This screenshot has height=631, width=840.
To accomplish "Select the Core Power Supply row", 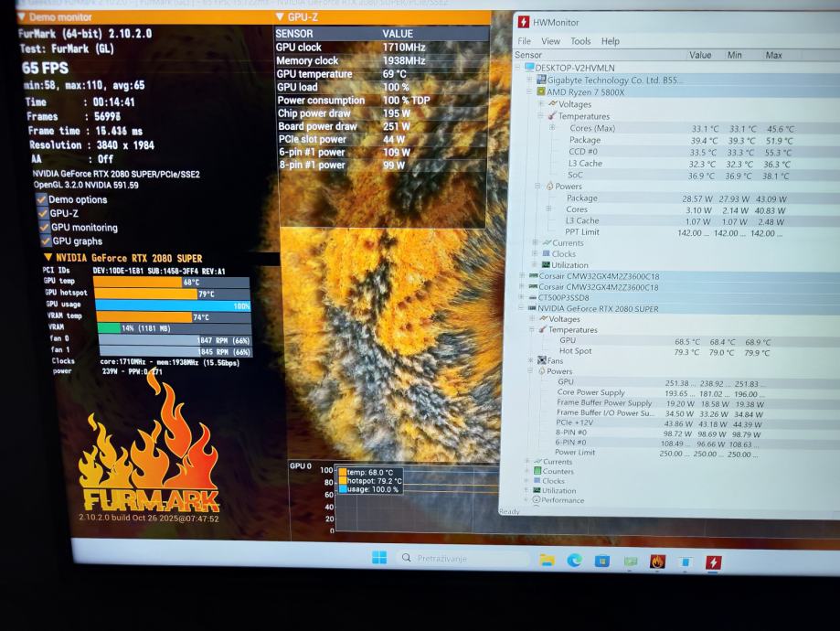I will [662, 393].
